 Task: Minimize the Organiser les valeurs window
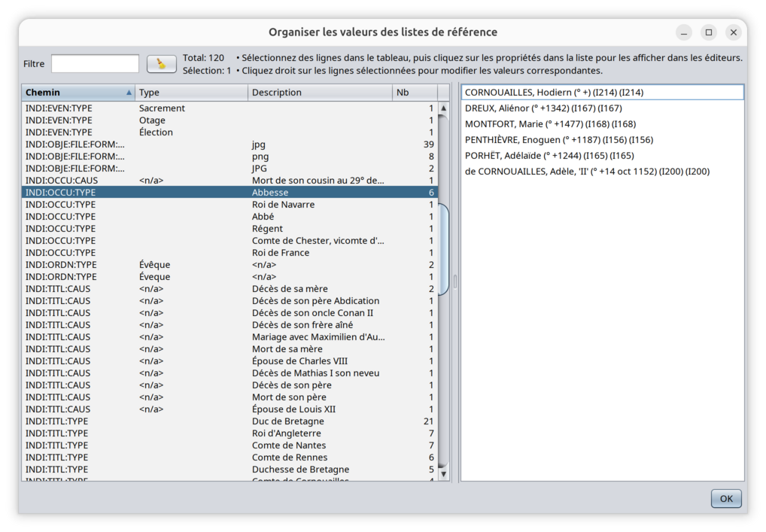pos(684,32)
